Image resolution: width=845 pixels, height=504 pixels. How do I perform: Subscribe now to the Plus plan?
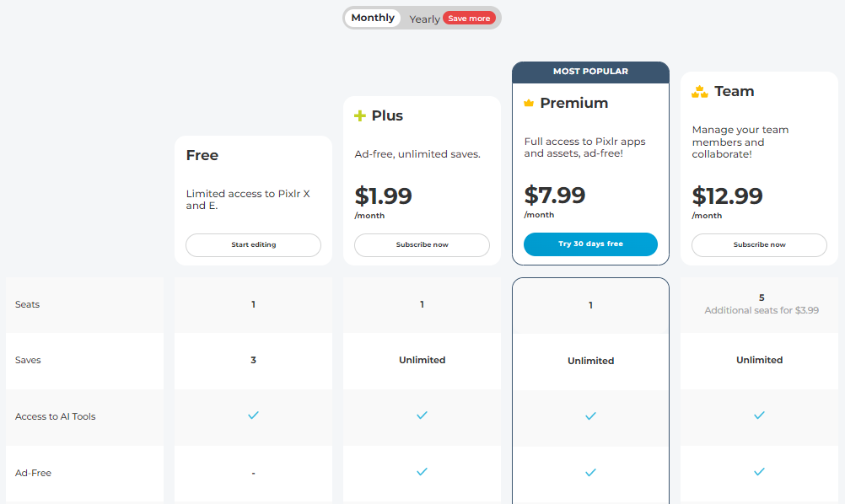[x=422, y=244]
